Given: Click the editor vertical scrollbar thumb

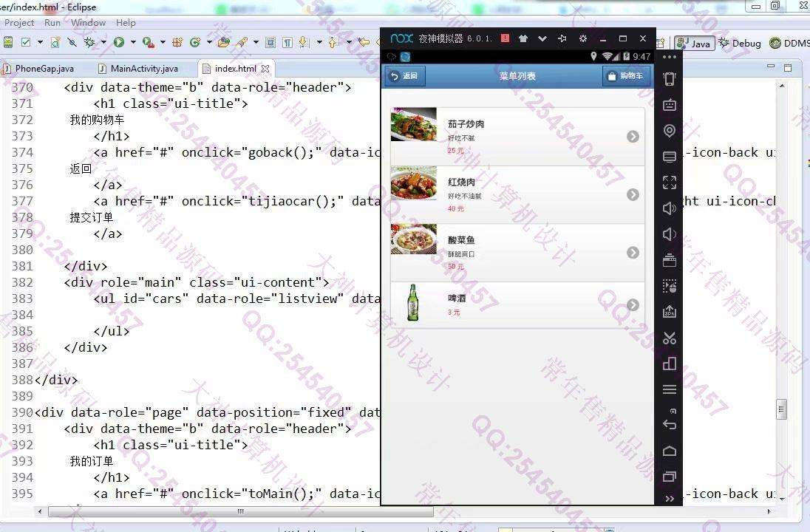Looking at the screenshot, I should coord(782,409).
